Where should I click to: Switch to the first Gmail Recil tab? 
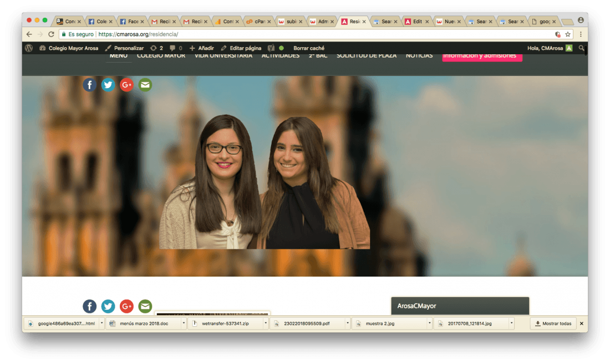click(162, 22)
